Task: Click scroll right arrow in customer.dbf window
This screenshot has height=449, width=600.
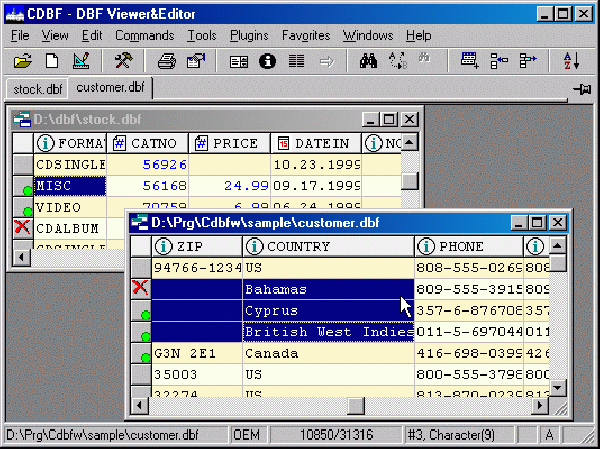Action: (x=540, y=405)
